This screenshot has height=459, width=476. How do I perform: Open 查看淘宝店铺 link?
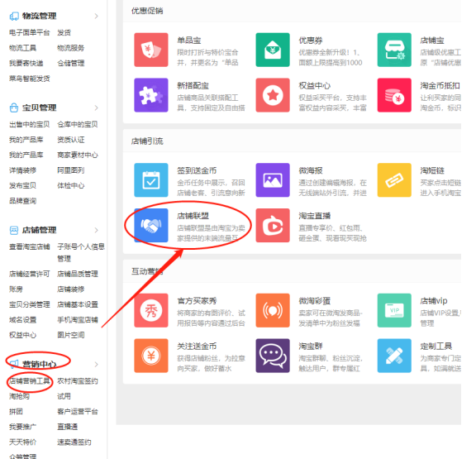30,246
